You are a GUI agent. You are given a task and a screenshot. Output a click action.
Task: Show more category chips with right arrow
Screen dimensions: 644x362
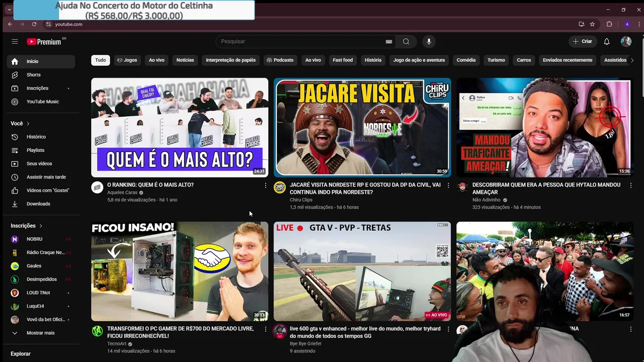pos(632,60)
